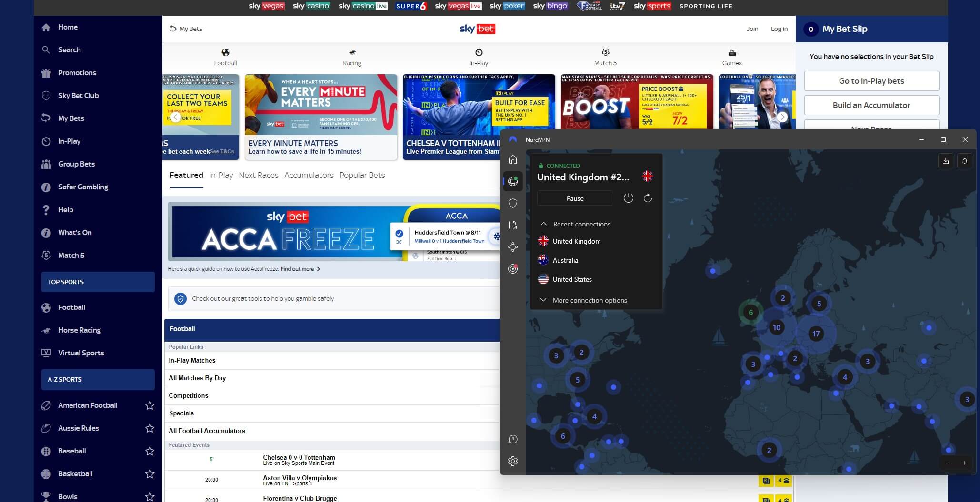
Task: Show previous promo banner with left arrow
Action: [176, 117]
